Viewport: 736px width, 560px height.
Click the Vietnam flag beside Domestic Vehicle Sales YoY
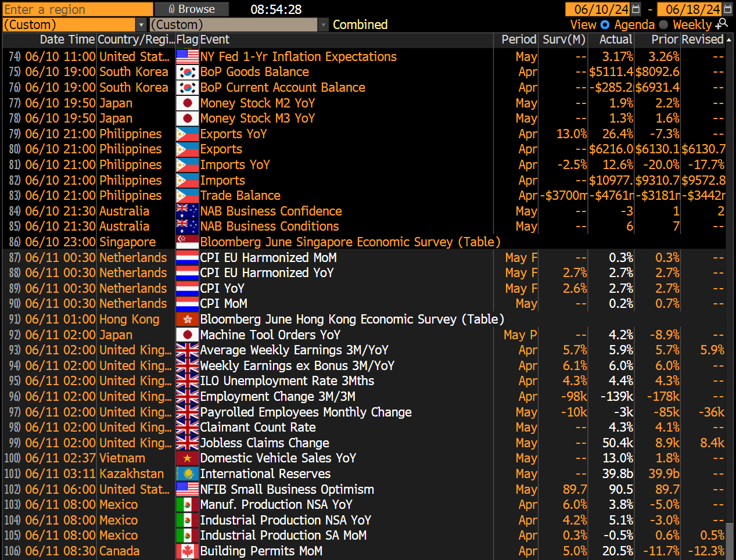click(x=187, y=458)
